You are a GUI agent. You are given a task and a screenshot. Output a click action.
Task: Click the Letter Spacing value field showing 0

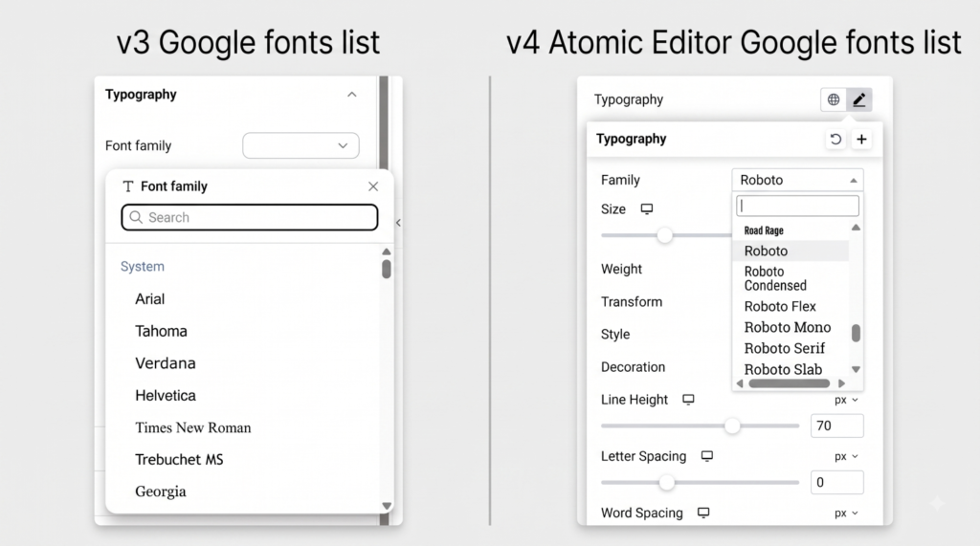point(836,482)
